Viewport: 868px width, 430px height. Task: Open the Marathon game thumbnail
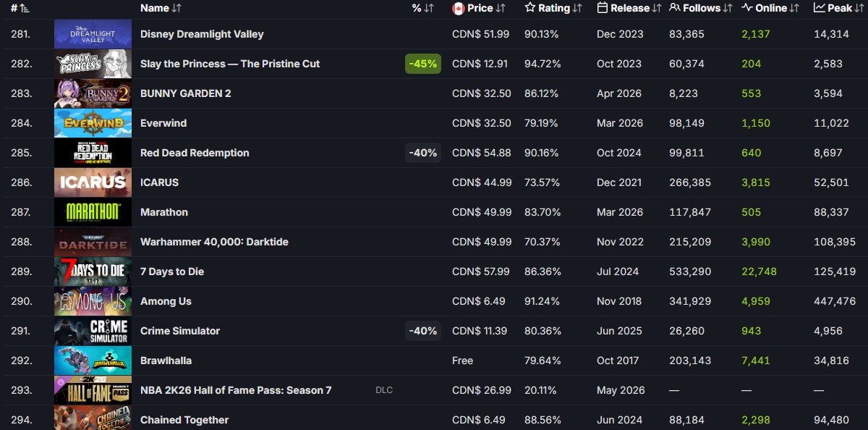[x=93, y=212]
